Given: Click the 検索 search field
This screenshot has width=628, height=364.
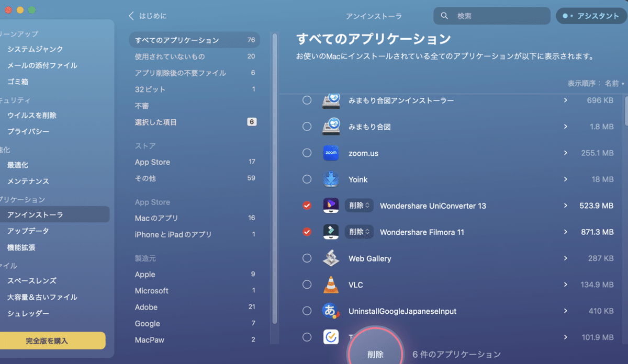Looking at the screenshot, I should 492,16.
